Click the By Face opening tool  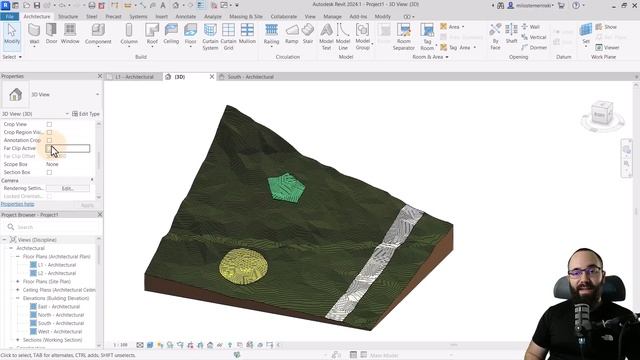(495, 37)
